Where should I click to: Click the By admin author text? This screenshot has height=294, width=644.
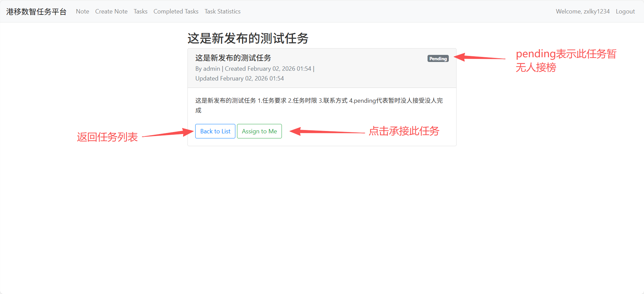click(208, 69)
